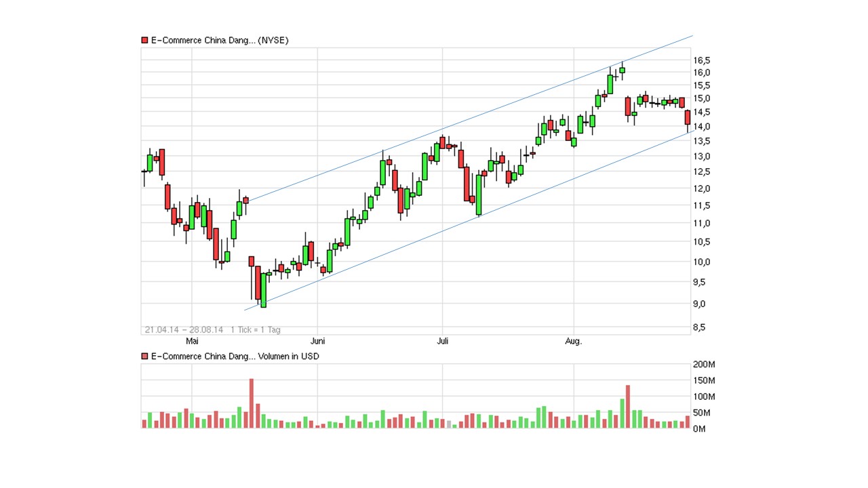Click the 16,0 price axis value
Image resolution: width=868 pixels, height=488 pixels.
[702, 73]
